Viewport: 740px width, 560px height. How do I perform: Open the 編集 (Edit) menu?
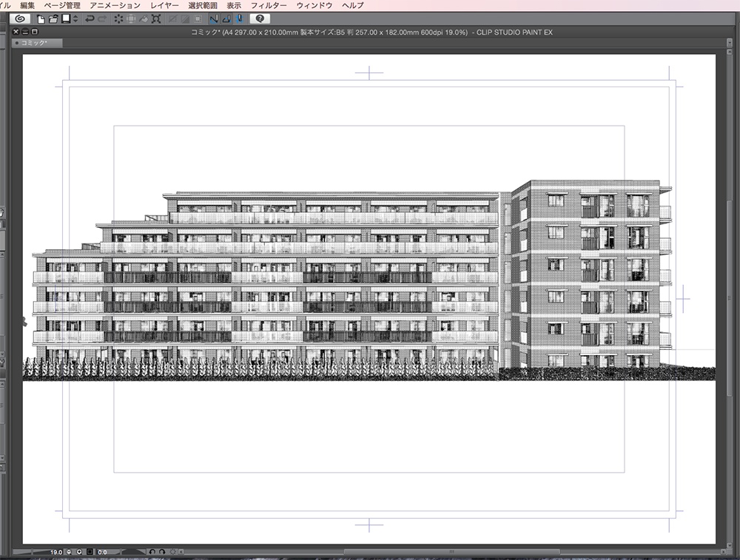[27, 5]
